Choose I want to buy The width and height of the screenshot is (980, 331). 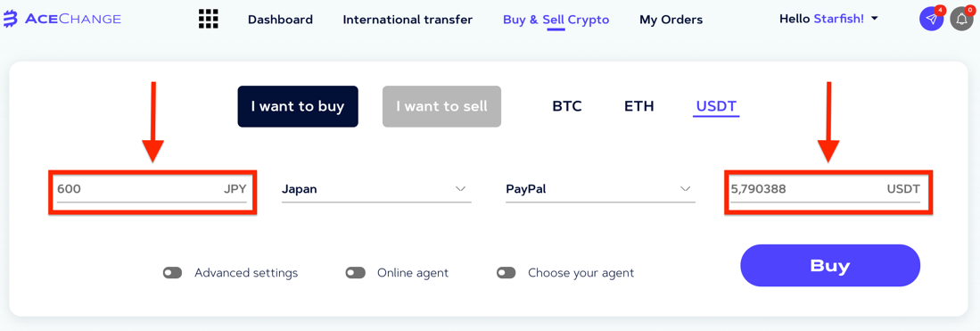(298, 106)
